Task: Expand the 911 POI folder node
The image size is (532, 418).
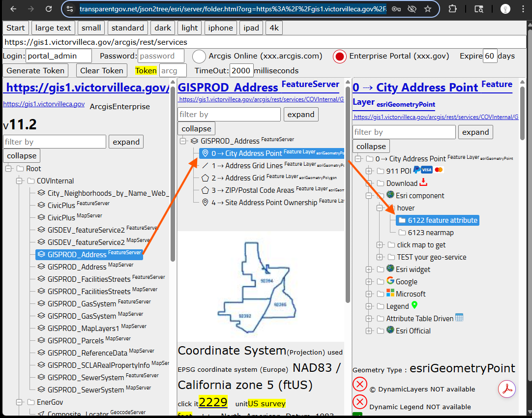Action: (369, 171)
